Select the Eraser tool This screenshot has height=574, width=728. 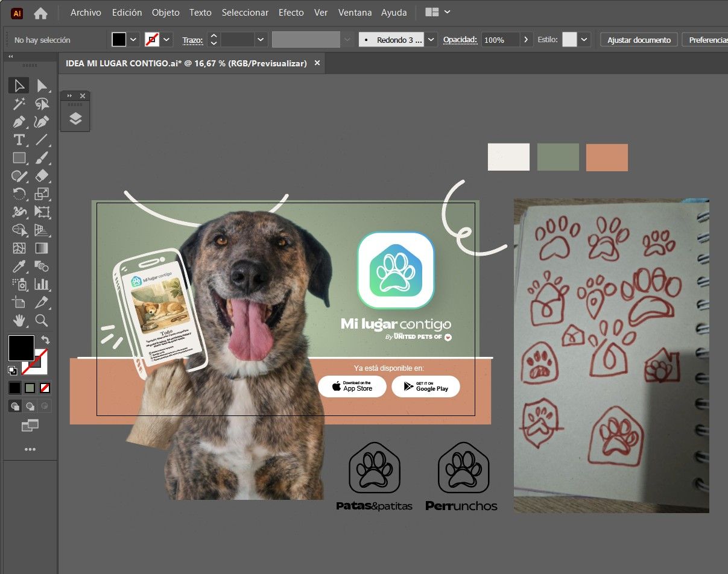tap(42, 176)
